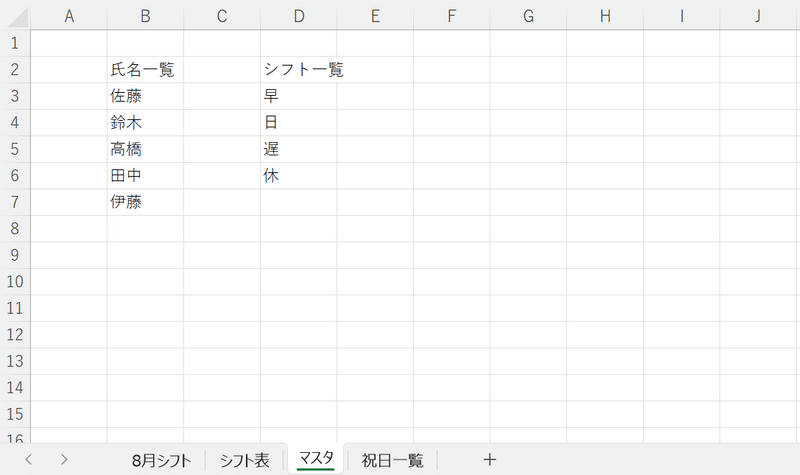The width and height of the screenshot is (800, 475).
Task: Select row 12 header
Action: (15, 335)
